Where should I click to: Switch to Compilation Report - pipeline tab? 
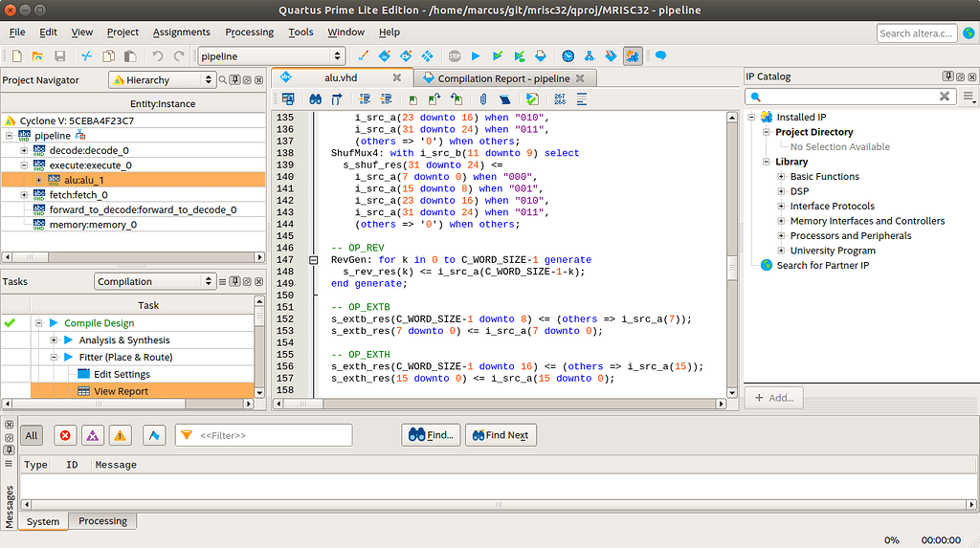point(503,78)
